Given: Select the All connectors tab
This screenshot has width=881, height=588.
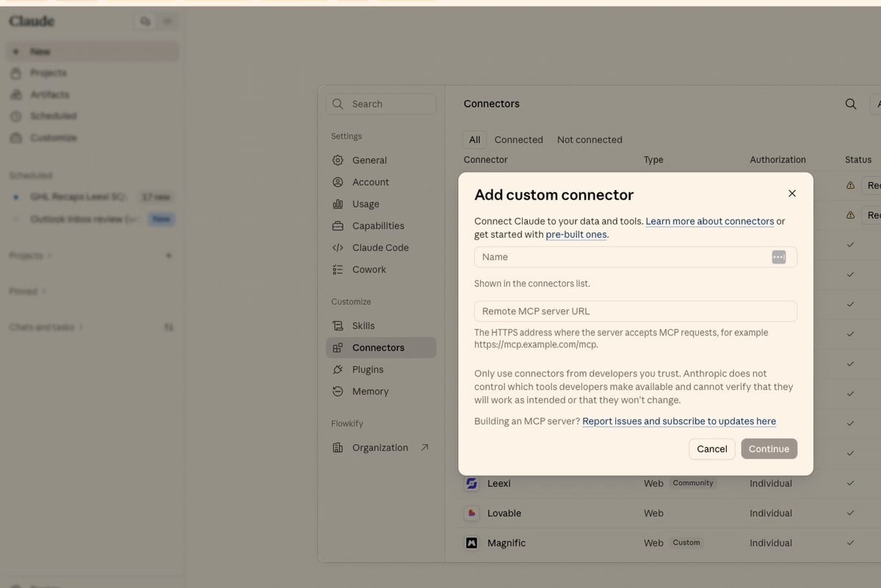Looking at the screenshot, I should pyautogui.click(x=475, y=139).
